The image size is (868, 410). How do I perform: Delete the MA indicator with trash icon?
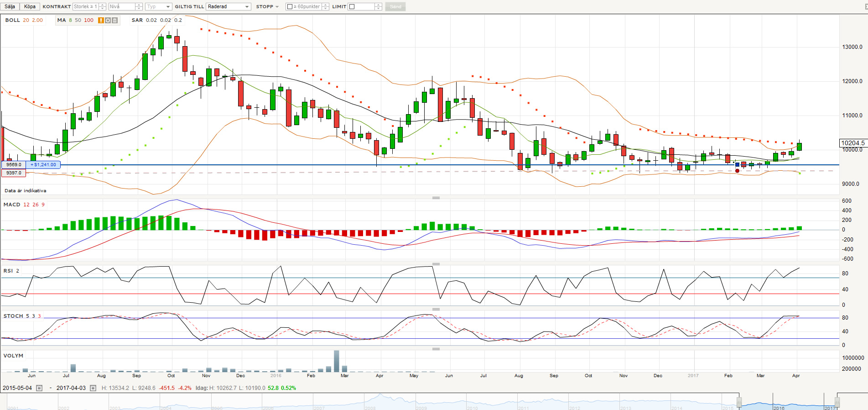tap(114, 20)
